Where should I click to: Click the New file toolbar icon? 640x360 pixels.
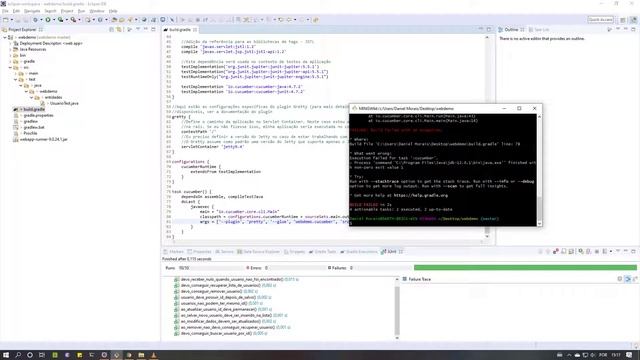(6, 20)
